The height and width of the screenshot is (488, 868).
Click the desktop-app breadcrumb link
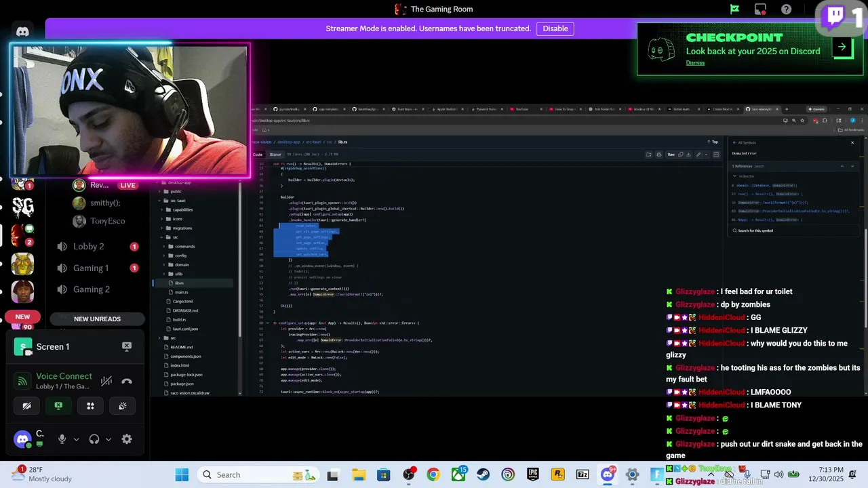[x=288, y=142]
